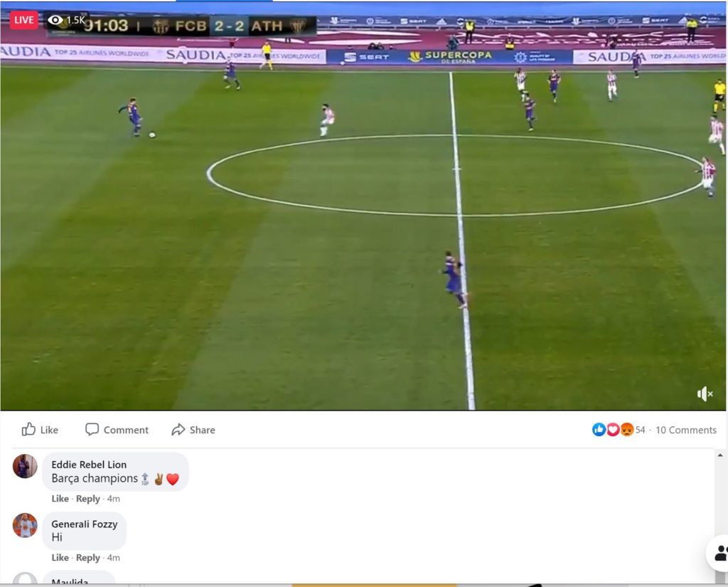Click the Share arrow icon
The width and height of the screenshot is (728, 587).
click(178, 430)
